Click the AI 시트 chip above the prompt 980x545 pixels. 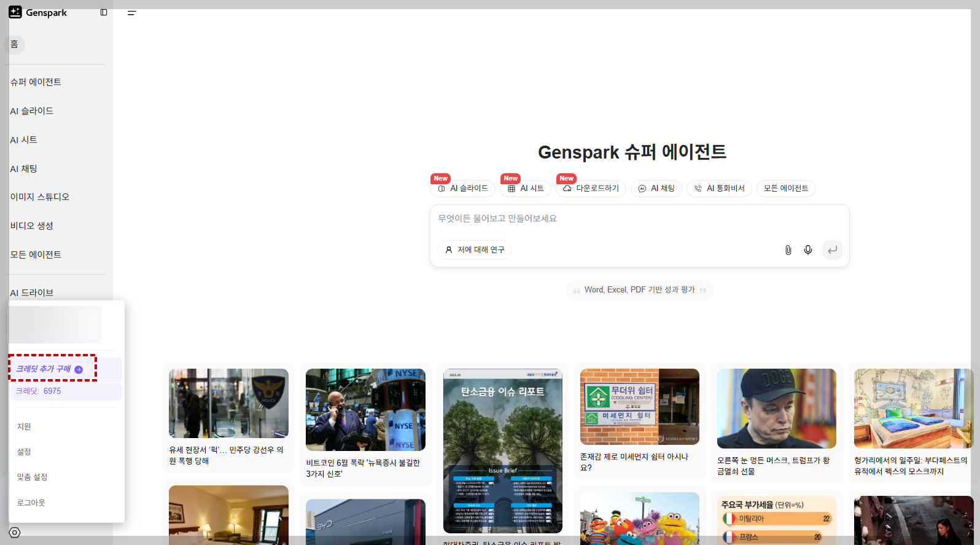(526, 188)
